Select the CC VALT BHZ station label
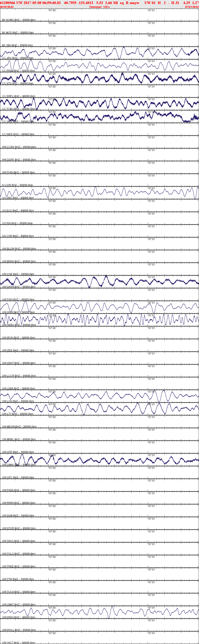Screen dimensions: 199x644 [x=18, y=122]
